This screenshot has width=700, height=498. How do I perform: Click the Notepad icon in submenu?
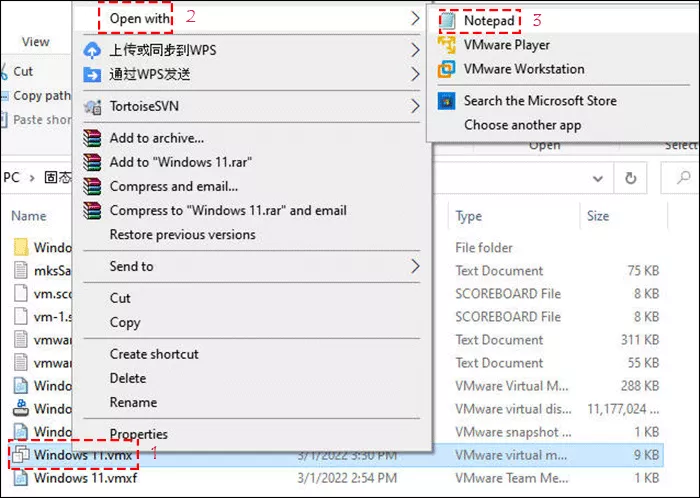tap(447, 21)
